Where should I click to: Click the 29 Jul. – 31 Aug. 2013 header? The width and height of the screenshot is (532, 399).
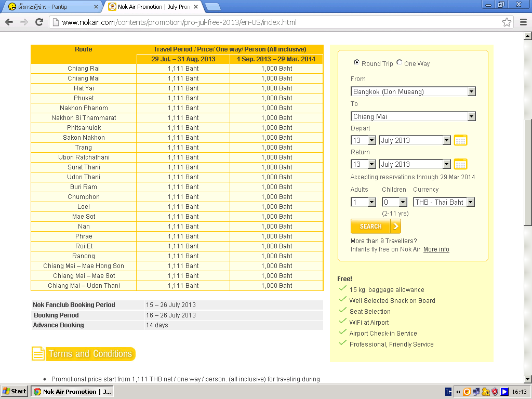coord(183,59)
